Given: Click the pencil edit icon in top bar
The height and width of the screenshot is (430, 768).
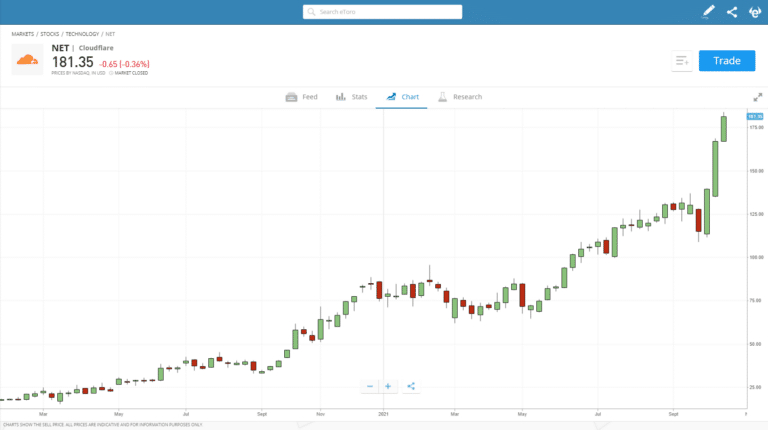Looking at the screenshot, I should (x=708, y=12).
